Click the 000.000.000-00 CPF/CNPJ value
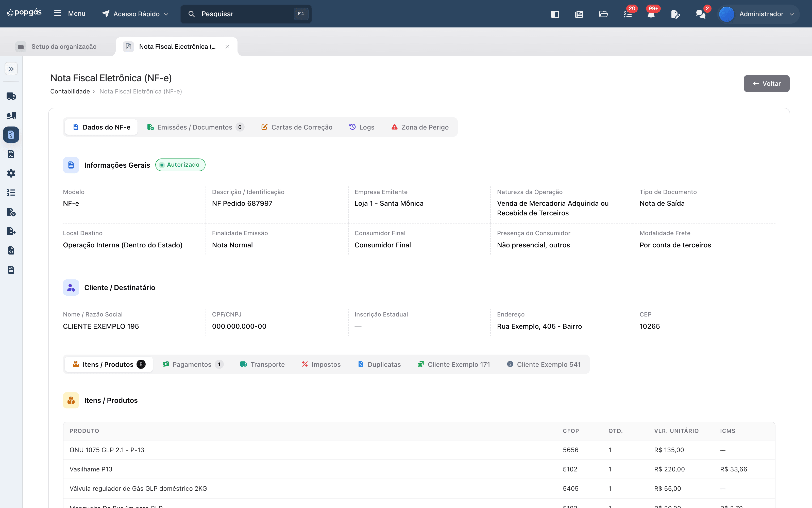 (239, 326)
